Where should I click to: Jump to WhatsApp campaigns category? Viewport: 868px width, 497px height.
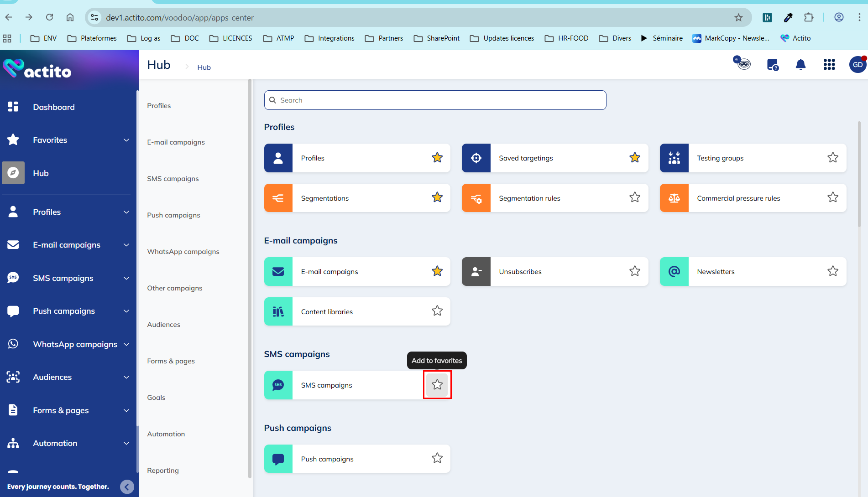tap(183, 252)
